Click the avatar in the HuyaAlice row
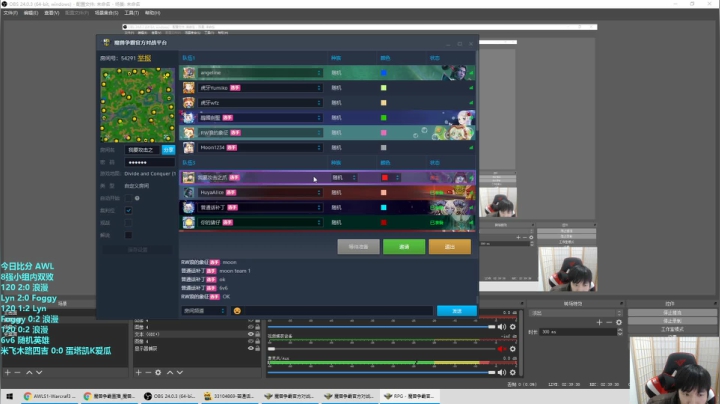 189,192
